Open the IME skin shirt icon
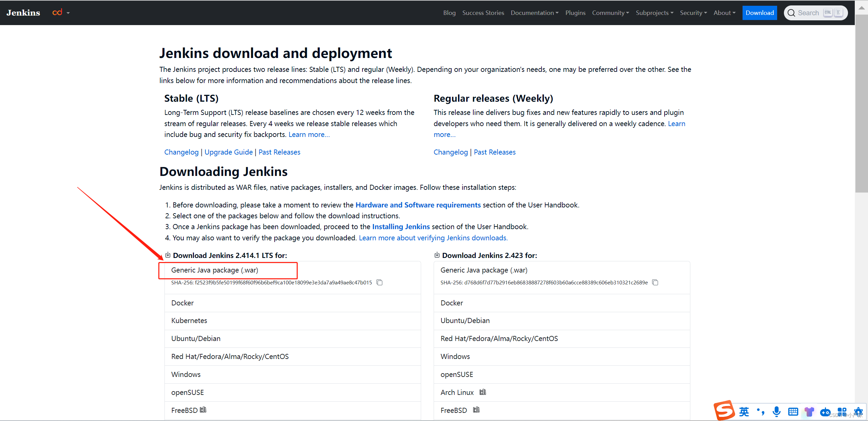 (809, 412)
